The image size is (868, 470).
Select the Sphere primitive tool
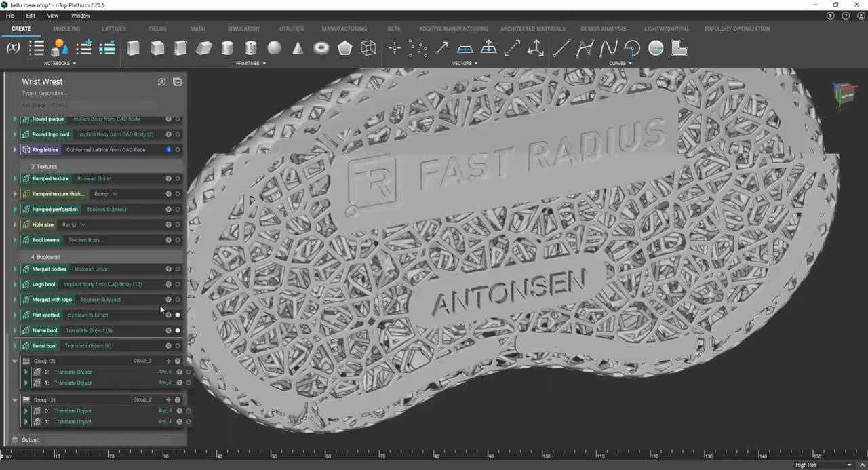coord(273,48)
